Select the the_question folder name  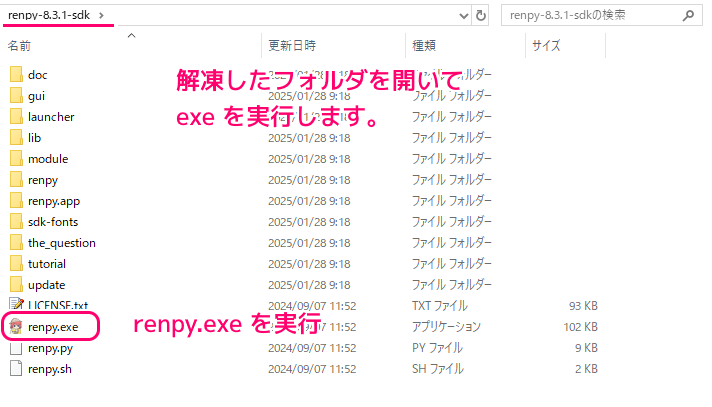click(62, 243)
